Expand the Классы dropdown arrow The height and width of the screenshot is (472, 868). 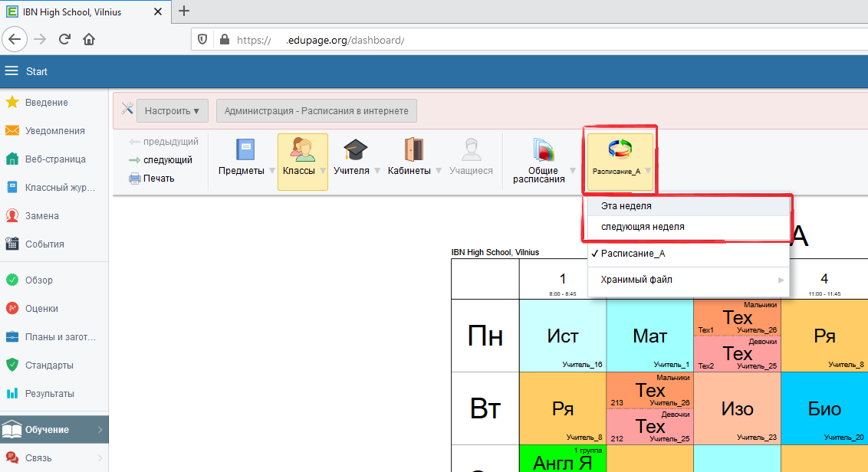[x=323, y=170]
